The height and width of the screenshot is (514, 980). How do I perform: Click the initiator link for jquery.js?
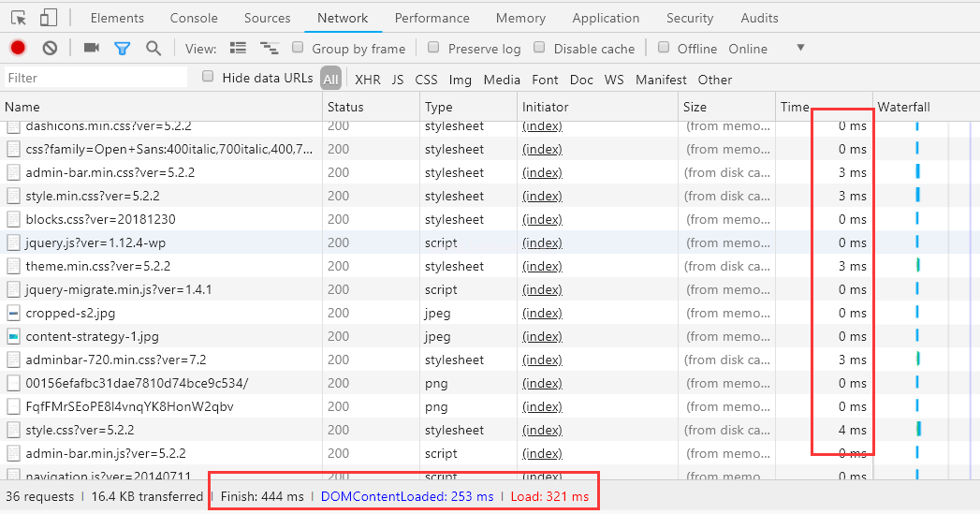pos(542,242)
